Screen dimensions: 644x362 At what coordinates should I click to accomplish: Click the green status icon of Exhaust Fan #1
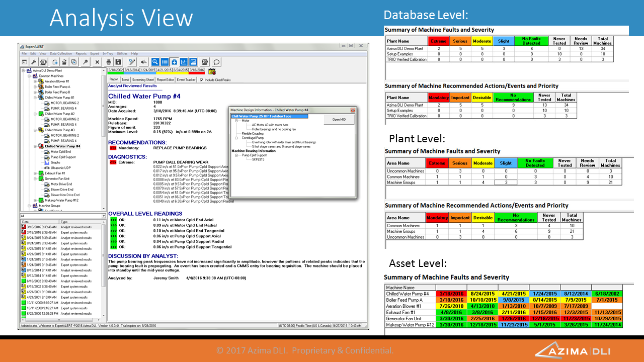click(x=41, y=173)
